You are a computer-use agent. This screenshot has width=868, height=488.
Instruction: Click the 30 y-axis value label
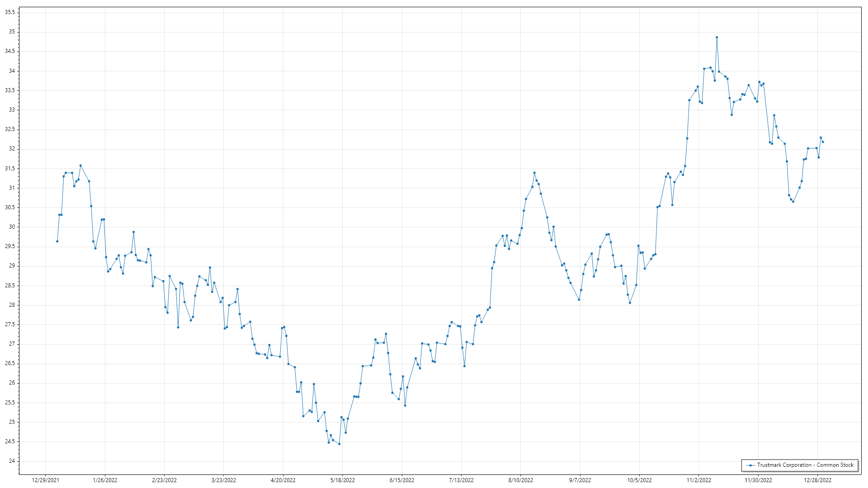12,227
